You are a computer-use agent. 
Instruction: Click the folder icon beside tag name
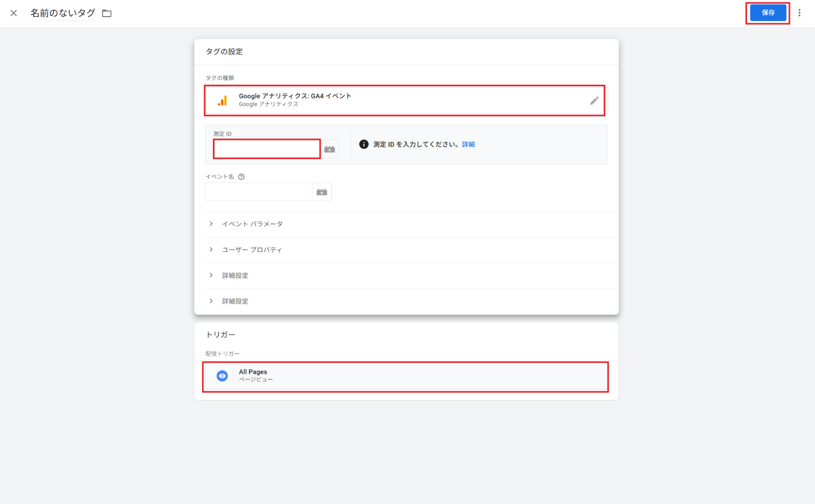click(x=107, y=13)
